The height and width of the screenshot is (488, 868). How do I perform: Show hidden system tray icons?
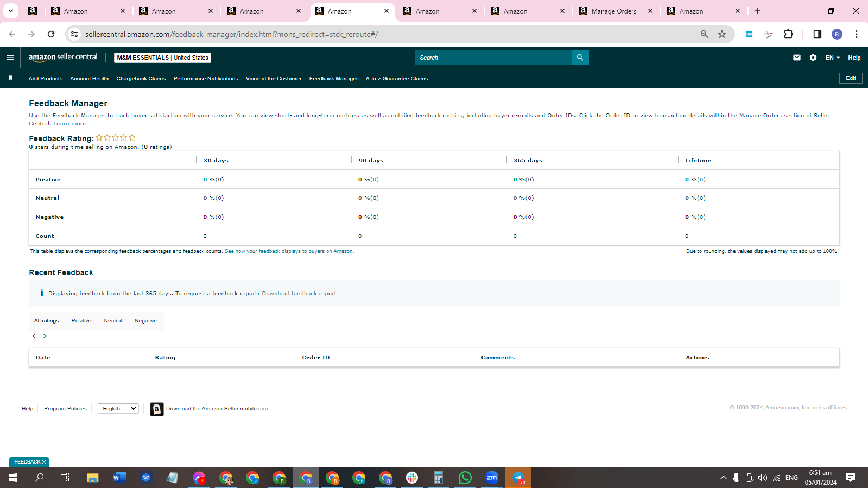coord(723,478)
